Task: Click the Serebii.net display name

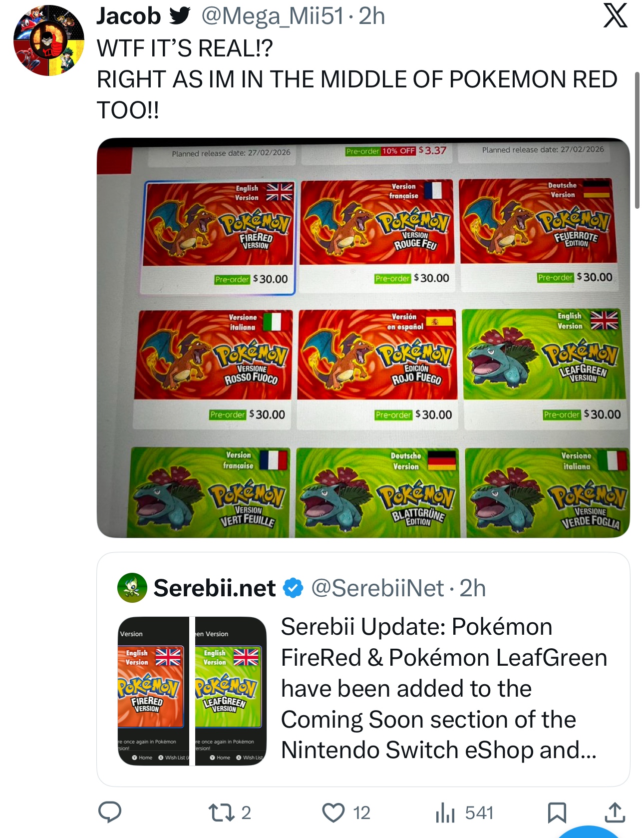Action: click(x=215, y=588)
